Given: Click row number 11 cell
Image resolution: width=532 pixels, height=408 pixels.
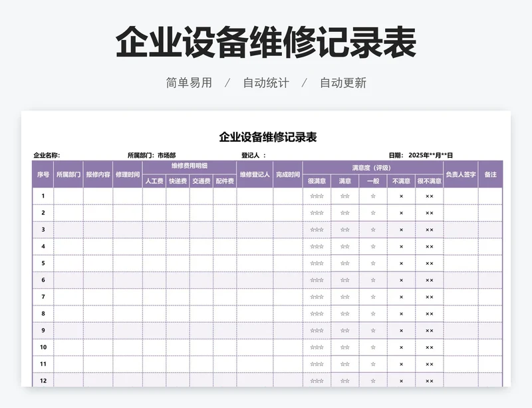Looking at the screenshot, I should point(43,364).
